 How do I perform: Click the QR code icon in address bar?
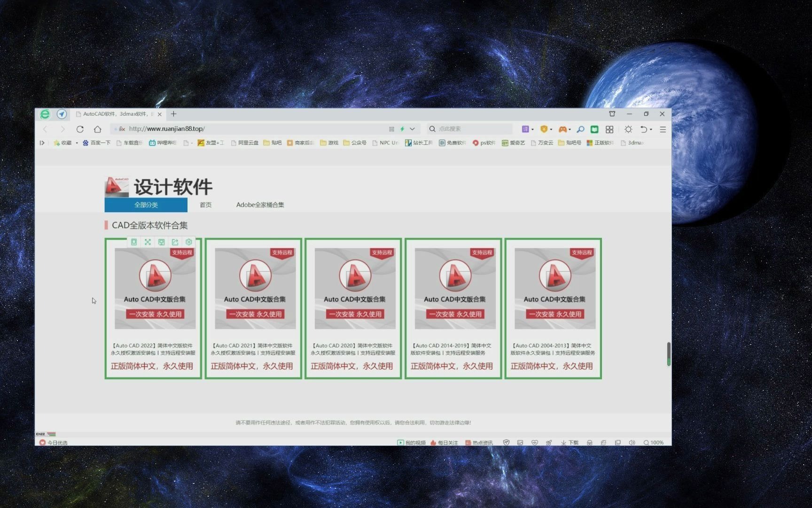coord(391,129)
